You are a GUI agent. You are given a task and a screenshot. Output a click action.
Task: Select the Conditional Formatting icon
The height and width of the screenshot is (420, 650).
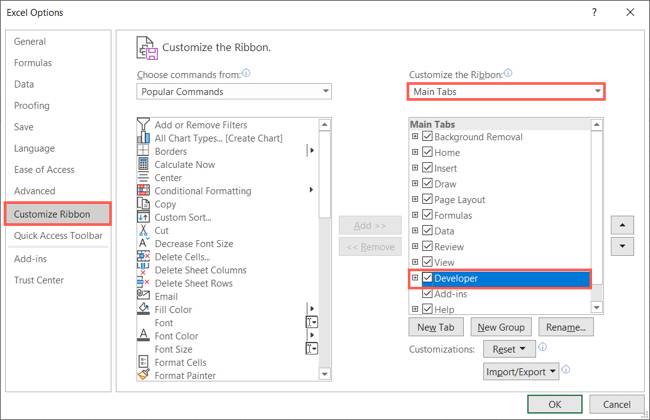(143, 190)
